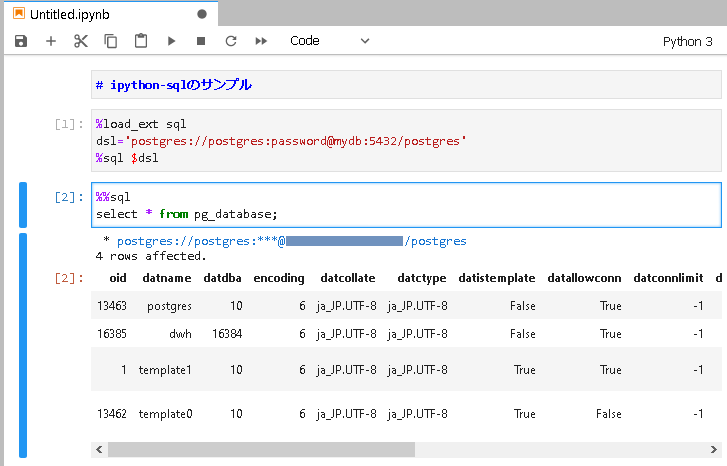This screenshot has width=727, height=466.
Task: Select the Untitled.ipynb tab
Action: [x=111, y=14]
